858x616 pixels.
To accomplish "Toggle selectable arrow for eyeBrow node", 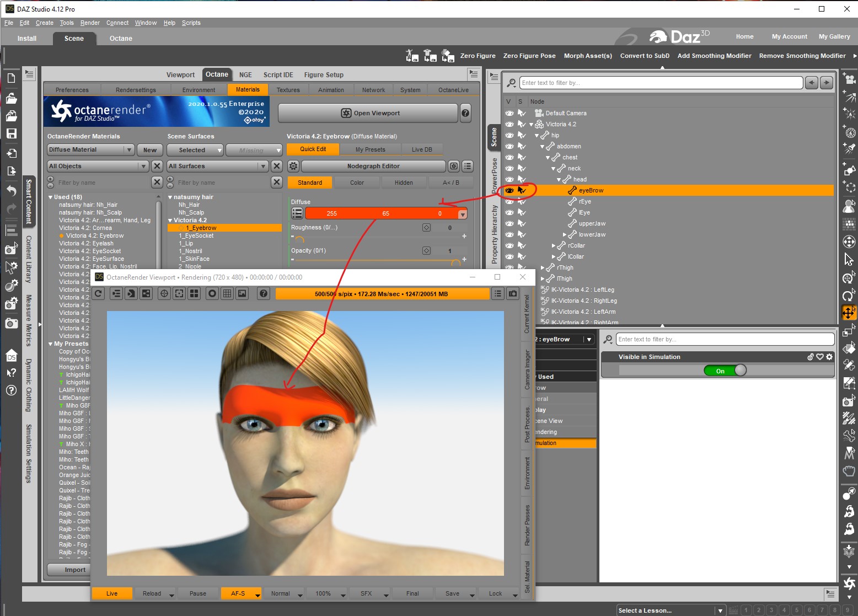I will point(522,190).
